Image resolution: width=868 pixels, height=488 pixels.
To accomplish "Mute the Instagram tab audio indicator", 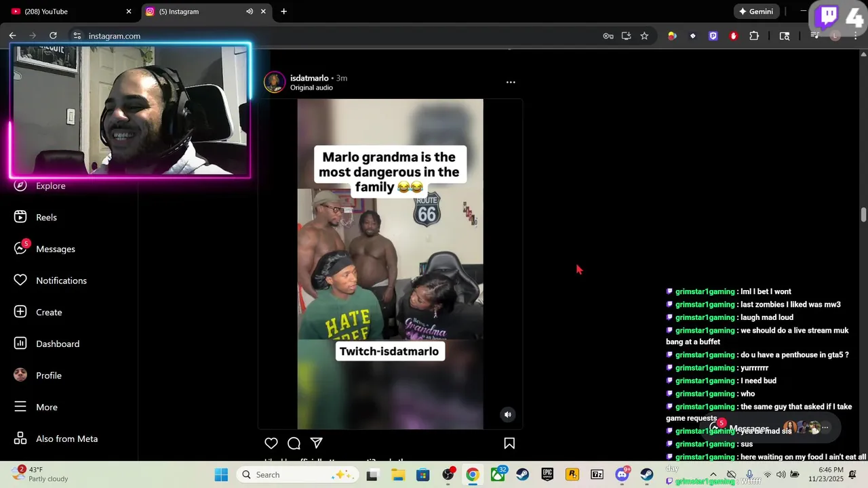I will [x=250, y=12].
